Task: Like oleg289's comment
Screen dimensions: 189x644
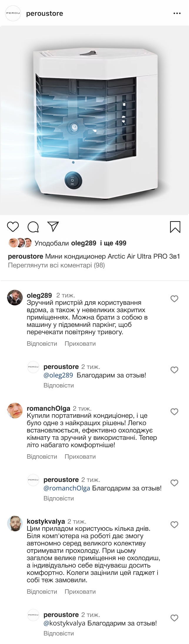Action: click(x=175, y=299)
